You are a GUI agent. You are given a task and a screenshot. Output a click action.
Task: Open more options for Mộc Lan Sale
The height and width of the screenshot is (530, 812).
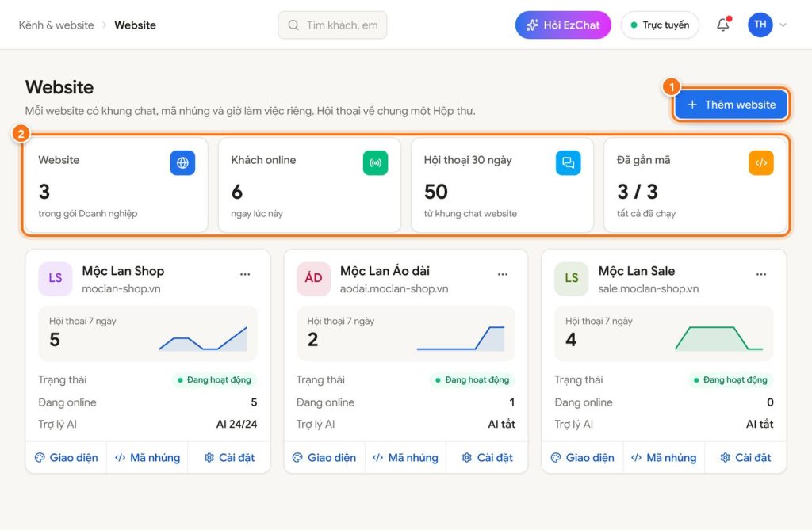[x=760, y=274]
